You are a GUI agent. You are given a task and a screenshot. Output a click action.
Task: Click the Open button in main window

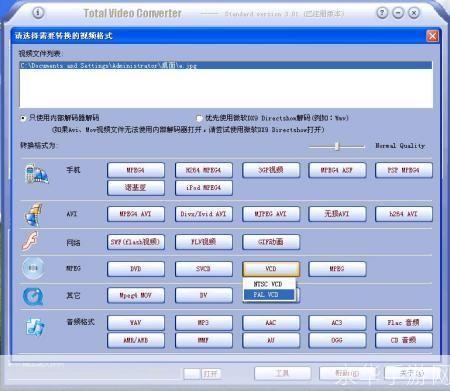click(211, 374)
